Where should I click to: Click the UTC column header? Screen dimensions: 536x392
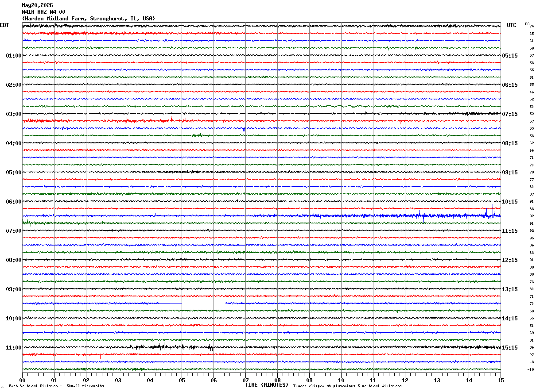tap(512, 25)
